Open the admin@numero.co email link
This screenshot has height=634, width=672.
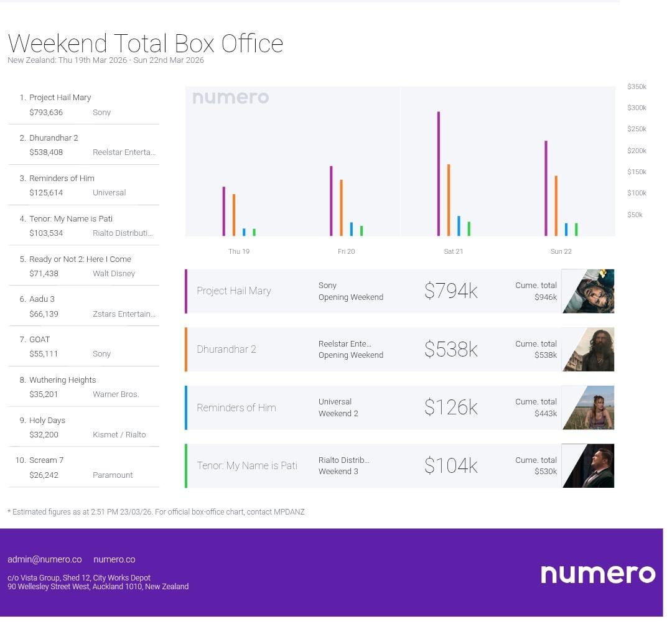[45, 559]
